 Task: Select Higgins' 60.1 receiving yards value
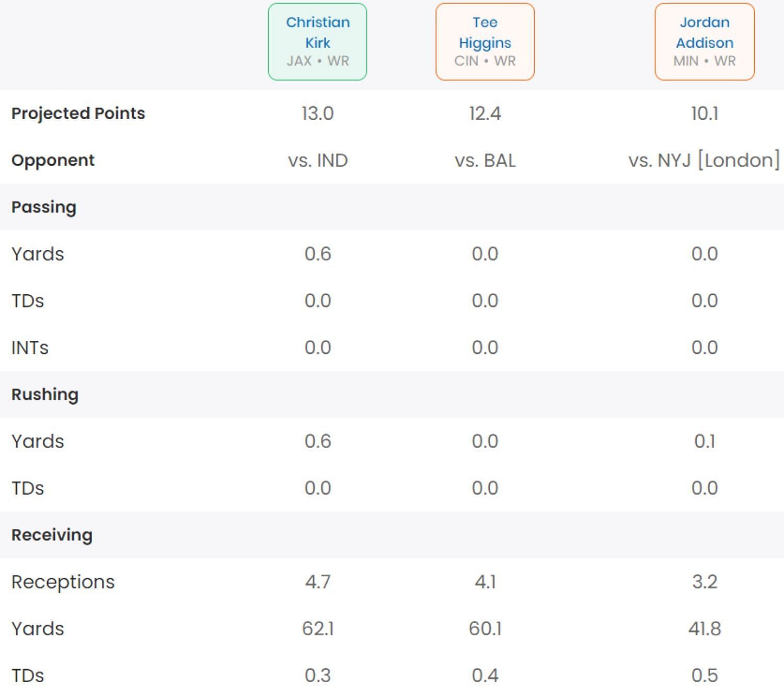tap(485, 629)
